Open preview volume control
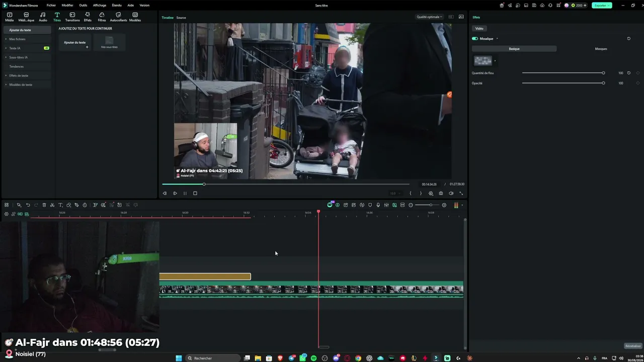This screenshot has height=362, width=644. [451, 194]
